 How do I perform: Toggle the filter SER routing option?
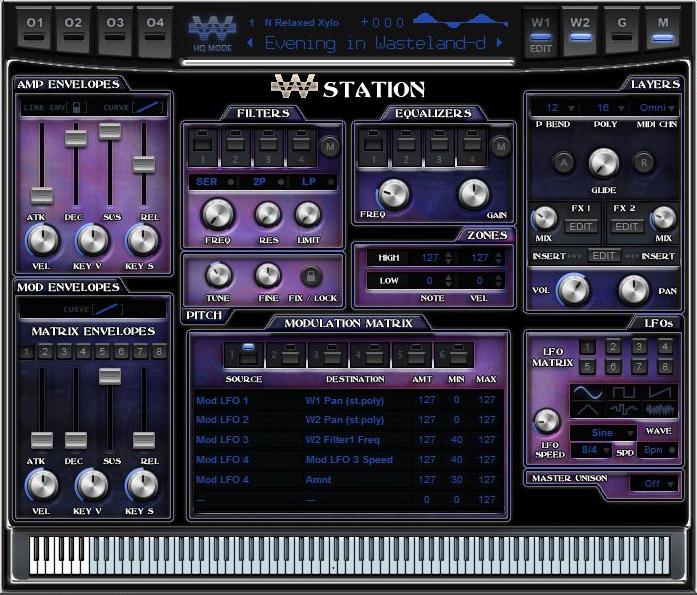coord(215,182)
